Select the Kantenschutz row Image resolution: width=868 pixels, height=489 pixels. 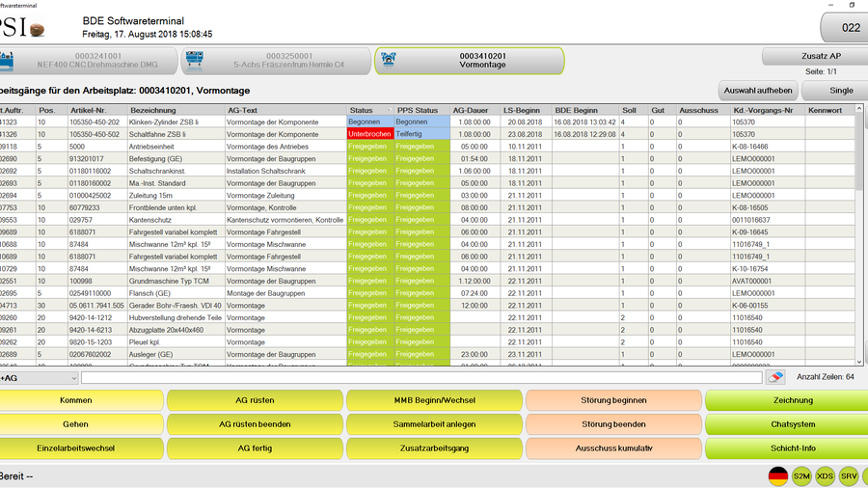[427, 220]
